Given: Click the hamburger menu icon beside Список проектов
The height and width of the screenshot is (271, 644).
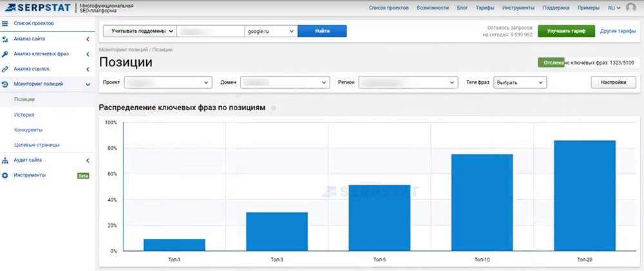Looking at the screenshot, I should (x=5, y=24).
